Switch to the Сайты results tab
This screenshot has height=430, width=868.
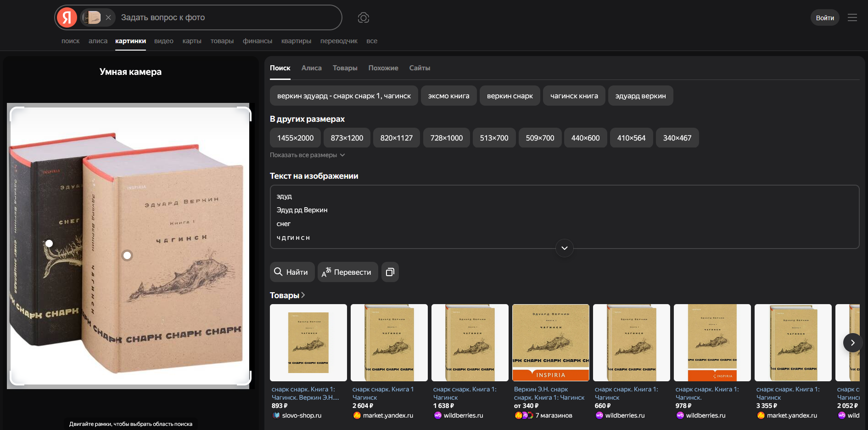[x=420, y=68]
